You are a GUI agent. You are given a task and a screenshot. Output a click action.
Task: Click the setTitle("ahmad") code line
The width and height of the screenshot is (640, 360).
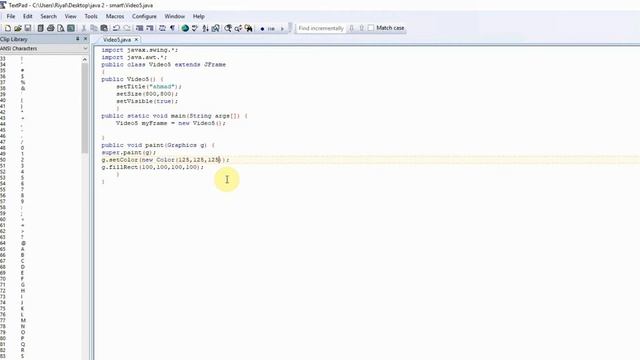click(x=149, y=87)
